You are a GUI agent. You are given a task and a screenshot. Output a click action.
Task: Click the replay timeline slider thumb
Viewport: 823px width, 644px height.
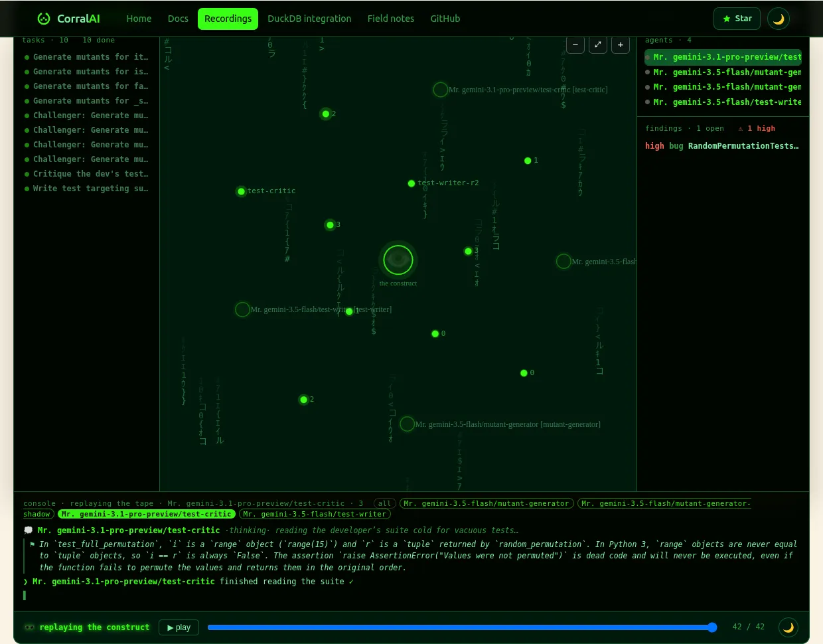pos(712,627)
